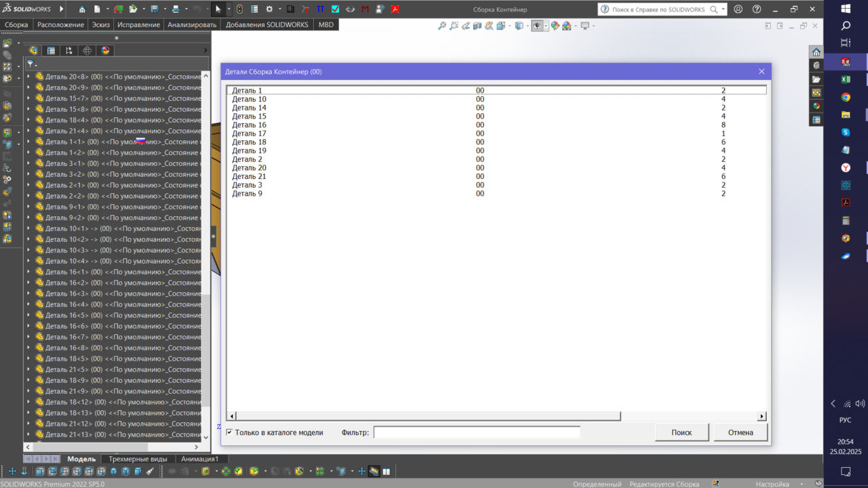
Task: Select row Деталь 16 in the list
Action: click(x=496, y=125)
